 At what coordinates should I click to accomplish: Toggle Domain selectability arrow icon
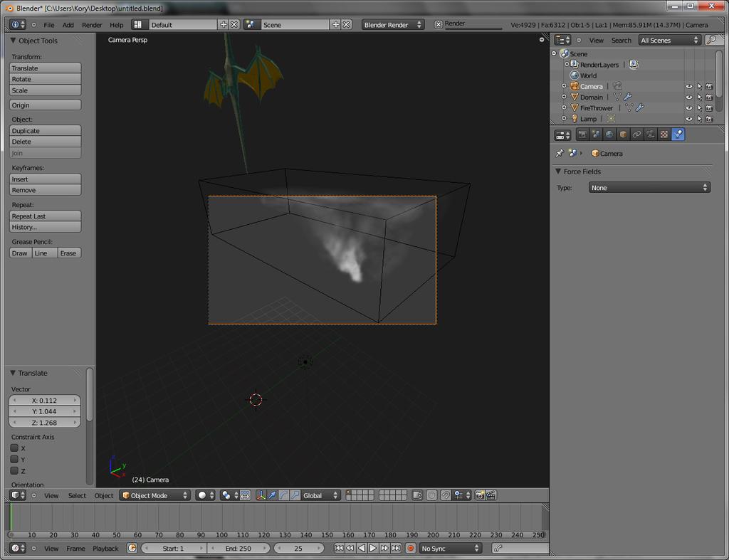700,97
